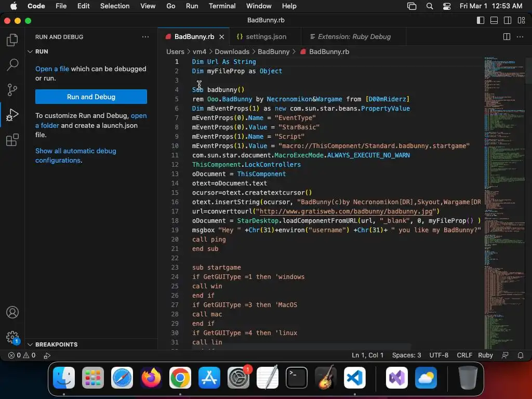532x399 pixels.
Task: Switch to Extension: Ruby Debug tab
Action: (x=353, y=37)
